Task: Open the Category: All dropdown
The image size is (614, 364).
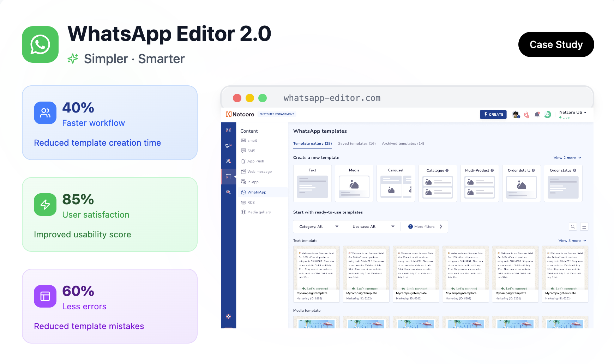Action: point(319,227)
